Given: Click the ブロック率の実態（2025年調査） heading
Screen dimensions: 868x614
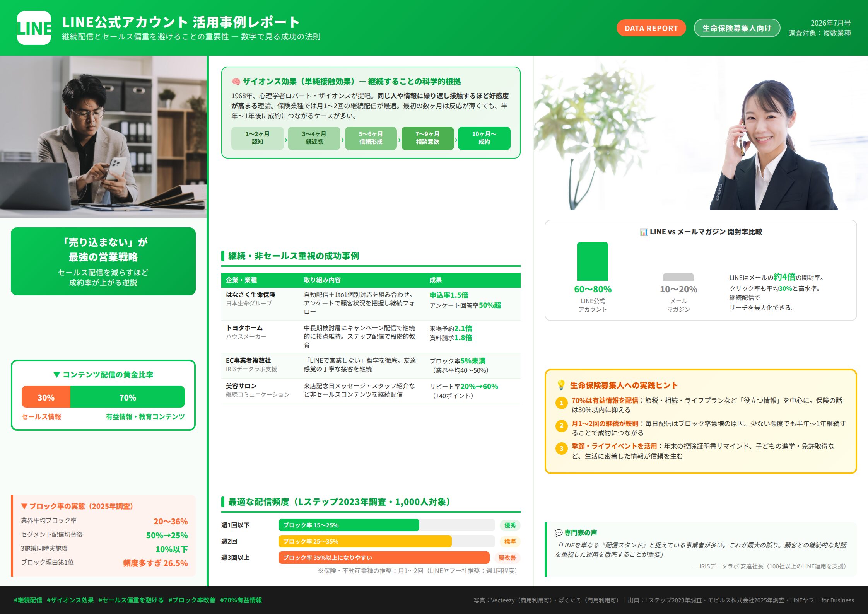Looking at the screenshot, I should point(77,506).
